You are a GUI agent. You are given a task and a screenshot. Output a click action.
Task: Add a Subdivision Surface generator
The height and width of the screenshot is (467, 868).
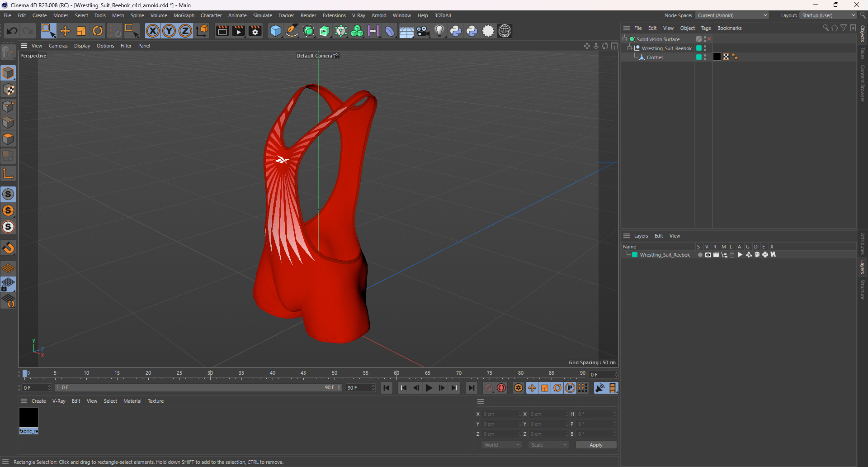tap(308, 31)
